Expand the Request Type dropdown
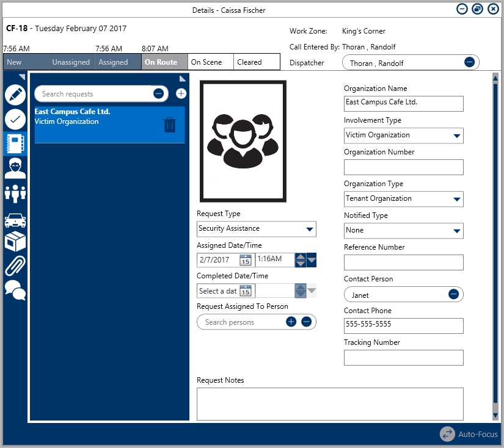This screenshot has width=504, height=448. coord(309,229)
